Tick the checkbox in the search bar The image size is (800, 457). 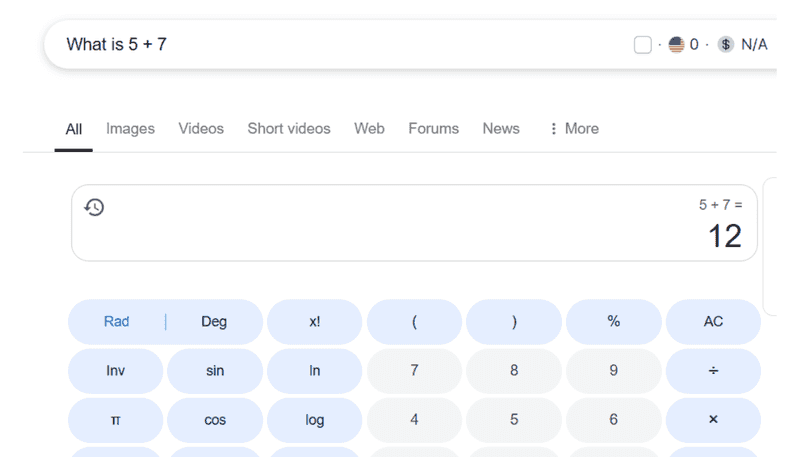[x=643, y=44]
